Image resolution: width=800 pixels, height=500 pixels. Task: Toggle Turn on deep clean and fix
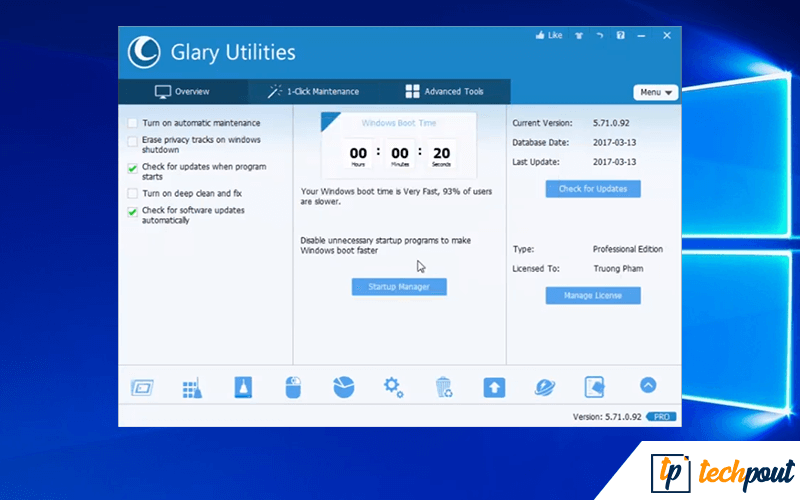pos(133,193)
